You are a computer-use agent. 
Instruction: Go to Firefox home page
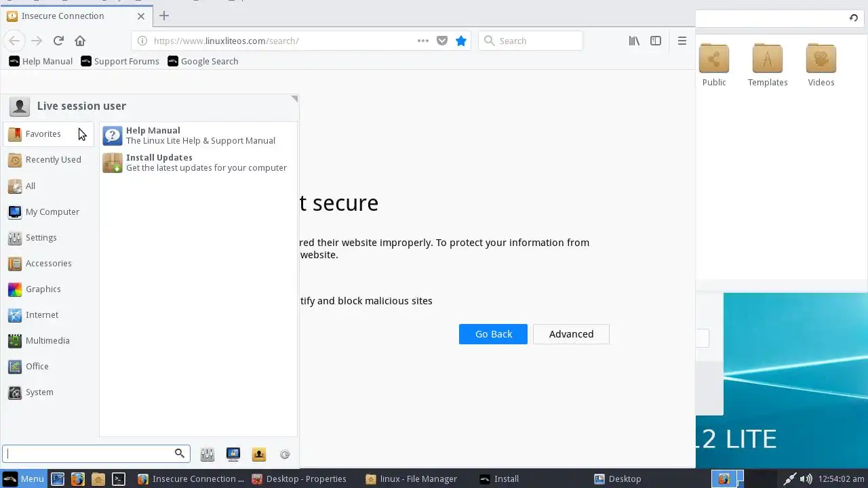(80, 41)
